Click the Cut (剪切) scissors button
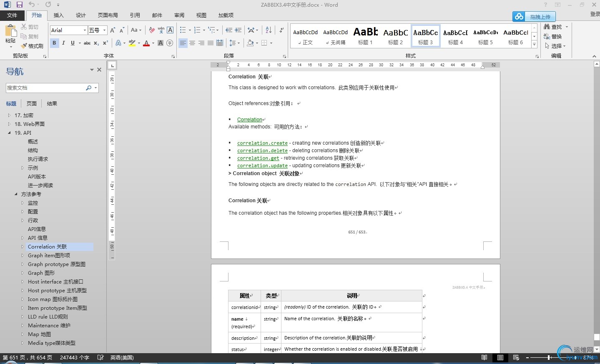This screenshot has width=600, height=364. tap(30, 27)
